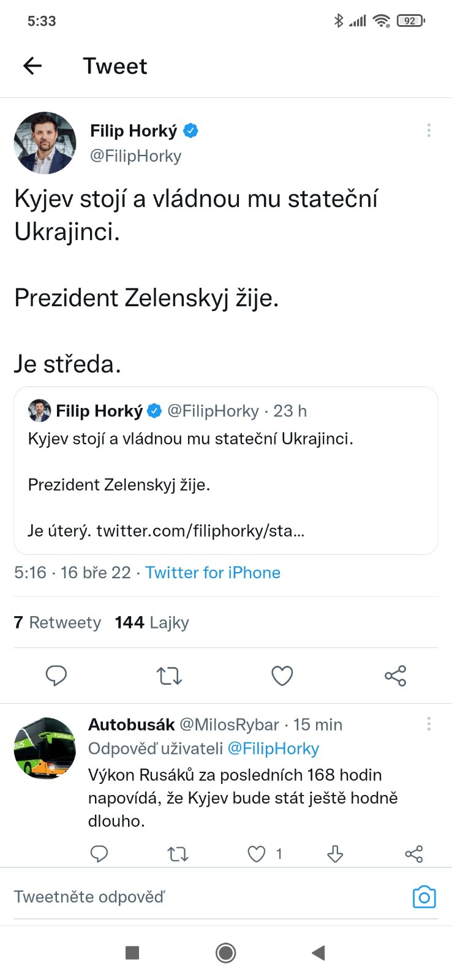This screenshot has width=452, height=980.
Task: Tap the back arrow icon
Action: (32, 66)
